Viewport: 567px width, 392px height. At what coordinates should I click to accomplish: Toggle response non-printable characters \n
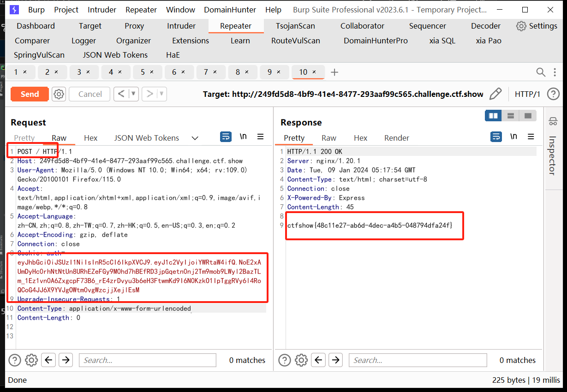point(513,137)
